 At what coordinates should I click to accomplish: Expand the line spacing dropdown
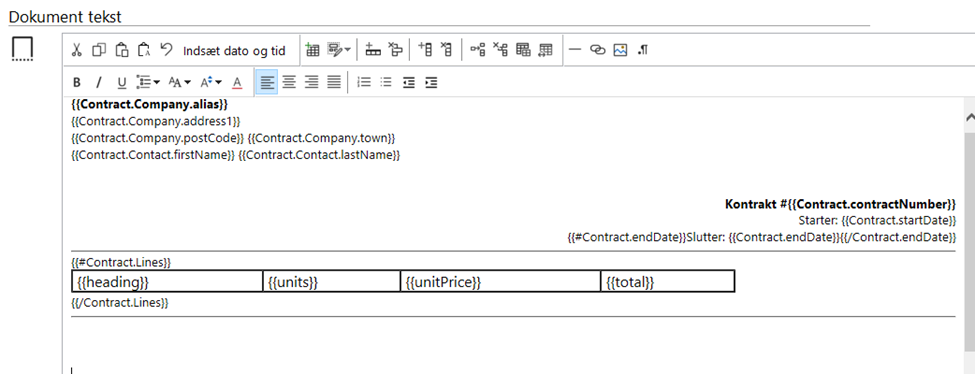click(x=148, y=82)
